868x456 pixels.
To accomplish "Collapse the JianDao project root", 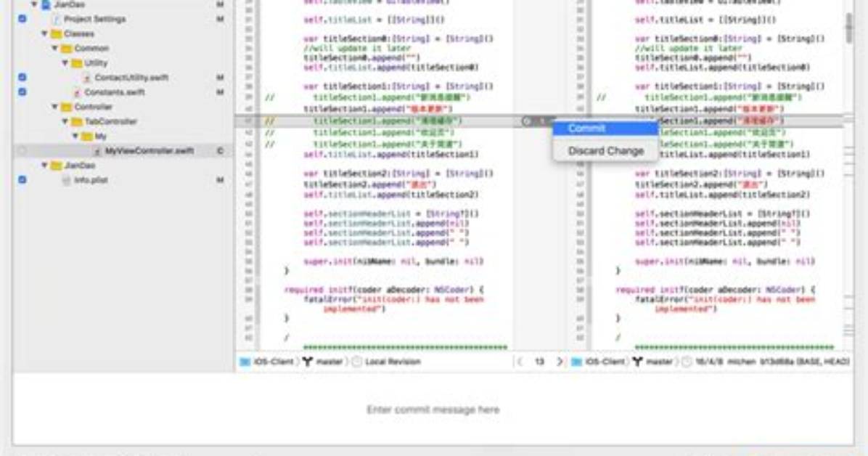I will coord(34,4).
